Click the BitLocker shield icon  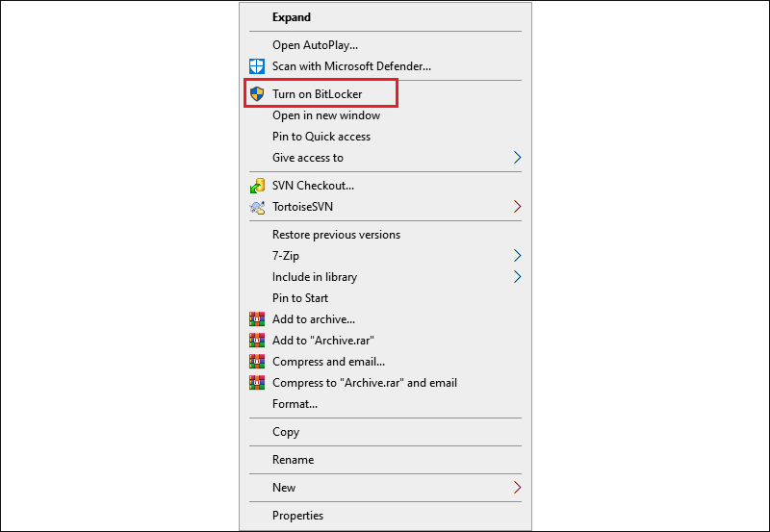coord(257,93)
